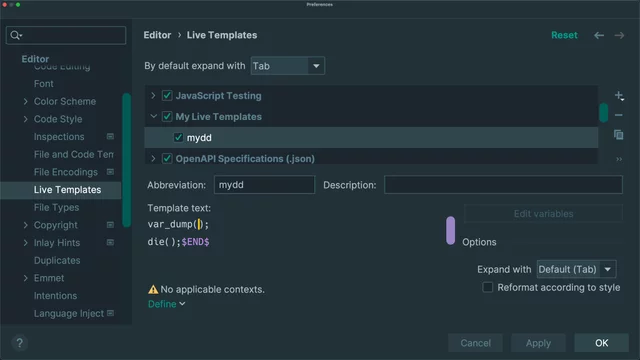The width and height of the screenshot is (640, 360).
Task: Expand the Code Style settings node
Action: 25,119
